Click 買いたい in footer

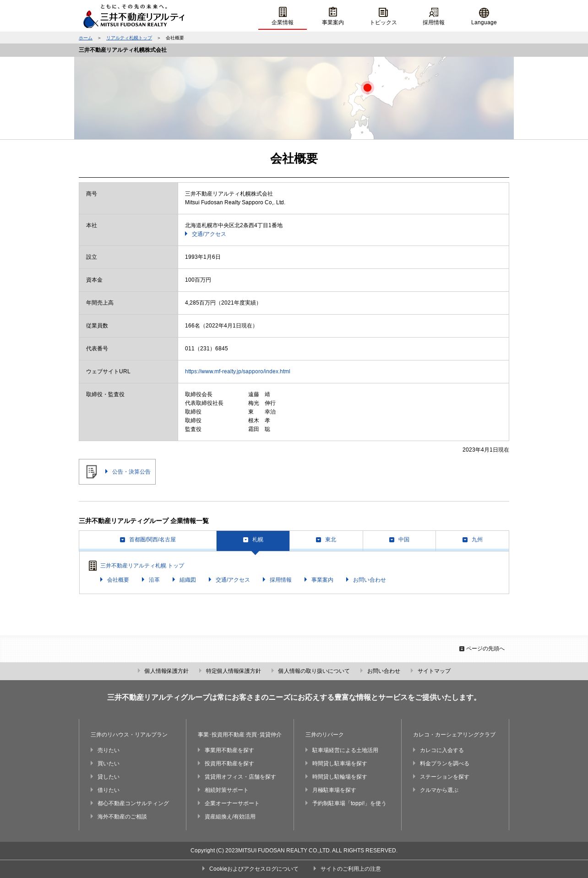point(108,763)
